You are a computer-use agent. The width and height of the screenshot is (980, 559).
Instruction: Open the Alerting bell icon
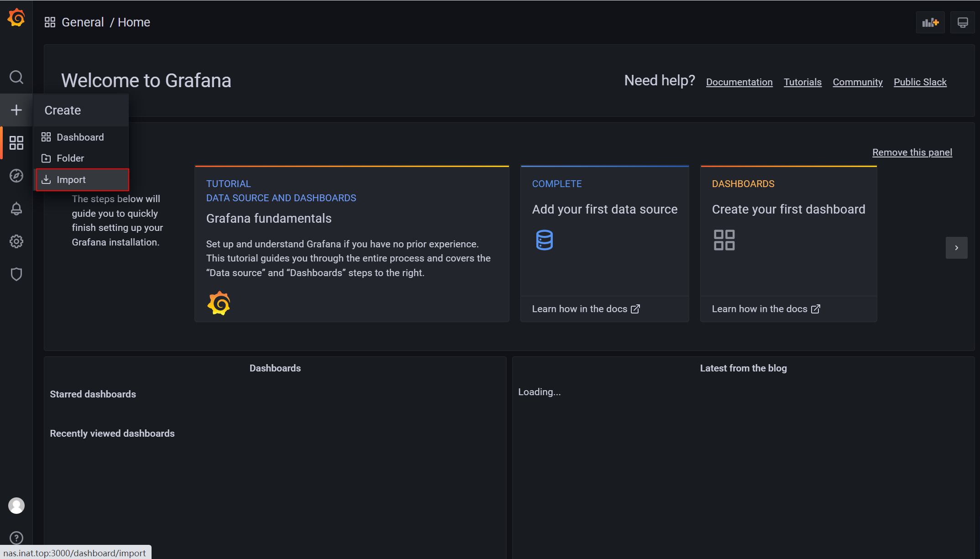[x=16, y=209]
